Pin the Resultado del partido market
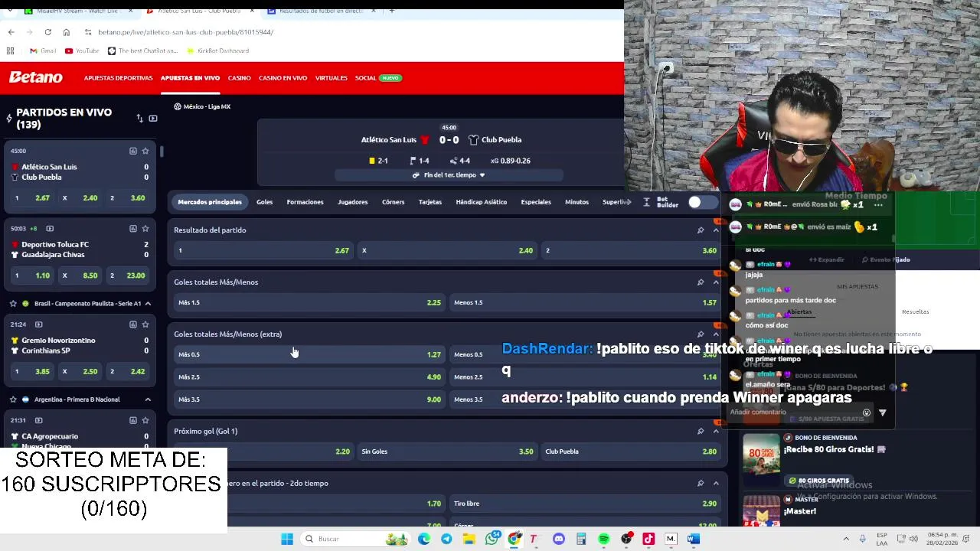 700,230
